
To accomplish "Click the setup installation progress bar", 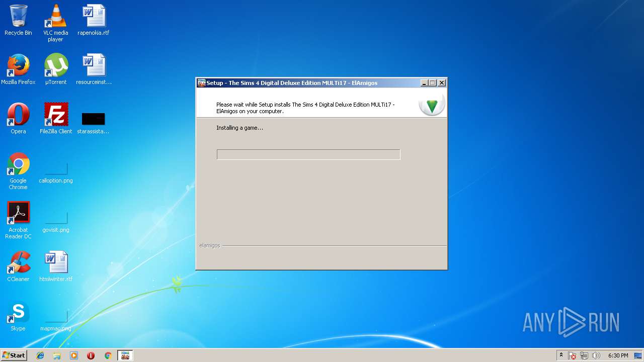I will tap(308, 154).
